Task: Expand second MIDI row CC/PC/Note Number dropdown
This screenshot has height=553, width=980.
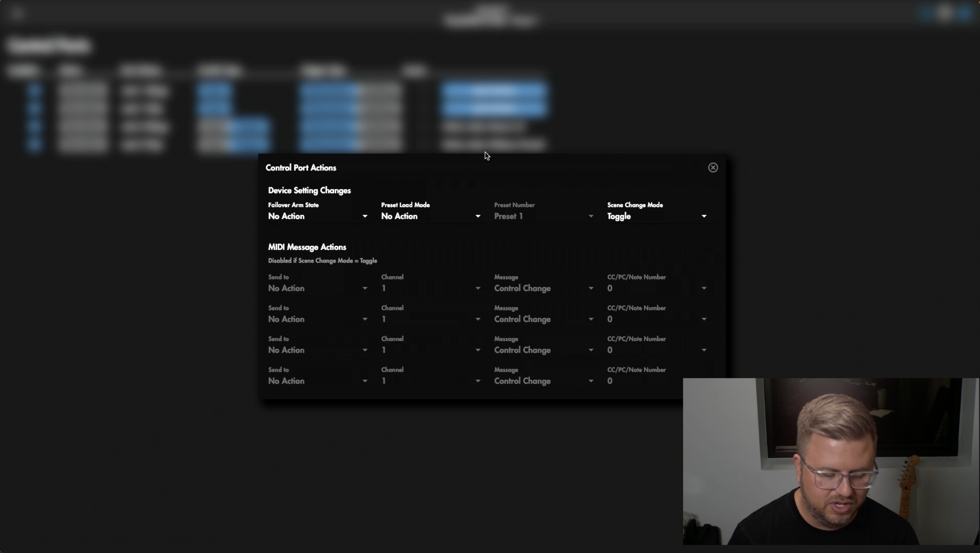Action: (x=657, y=319)
